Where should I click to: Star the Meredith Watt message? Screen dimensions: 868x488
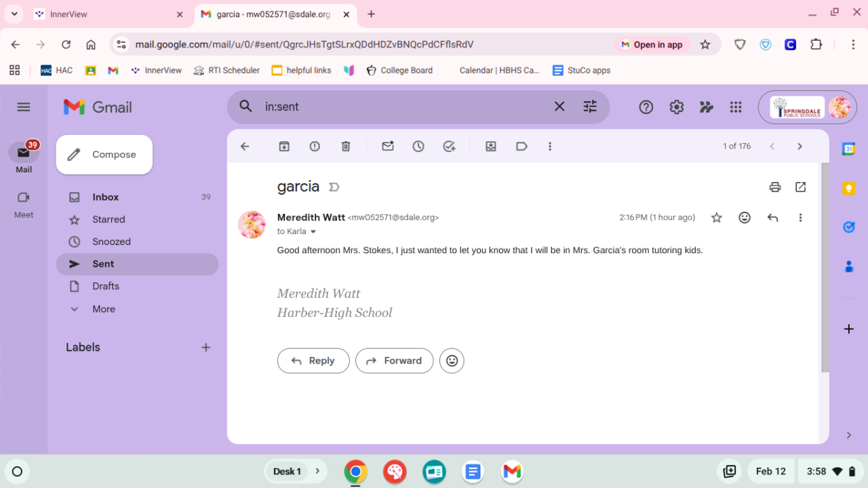point(717,218)
